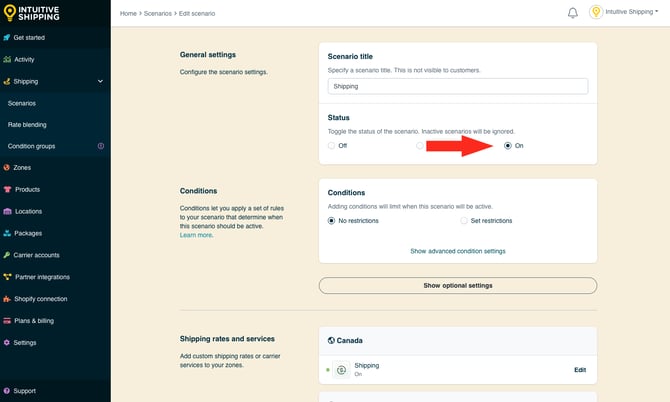Open notifications bell icon
This screenshot has width=670, height=402.
pos(573,13)
